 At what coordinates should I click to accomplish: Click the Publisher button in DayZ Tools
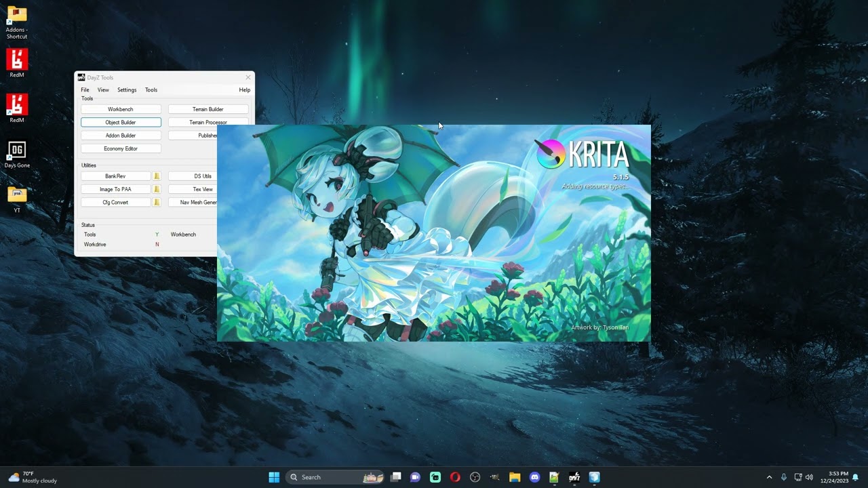click(193, 136)
